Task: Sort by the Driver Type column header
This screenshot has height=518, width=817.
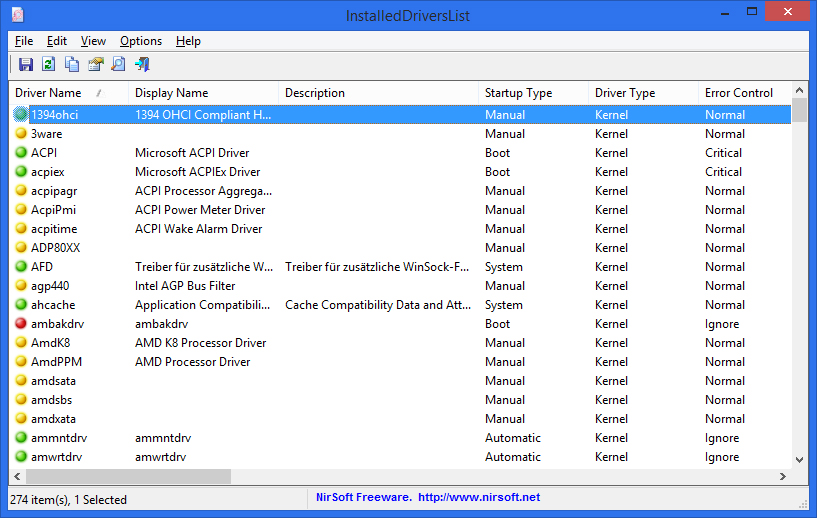Action: (x=643, y=93)
